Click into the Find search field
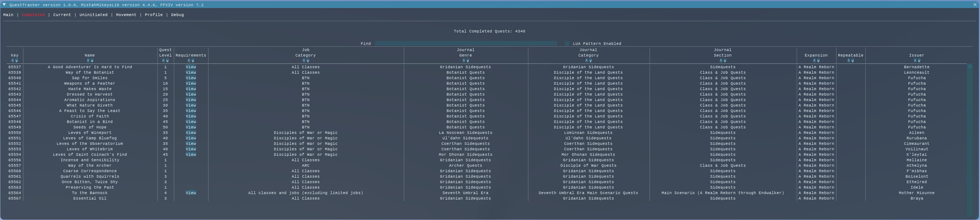The width and height of the screenshot is (980, 220). click(x=466, y=43)
